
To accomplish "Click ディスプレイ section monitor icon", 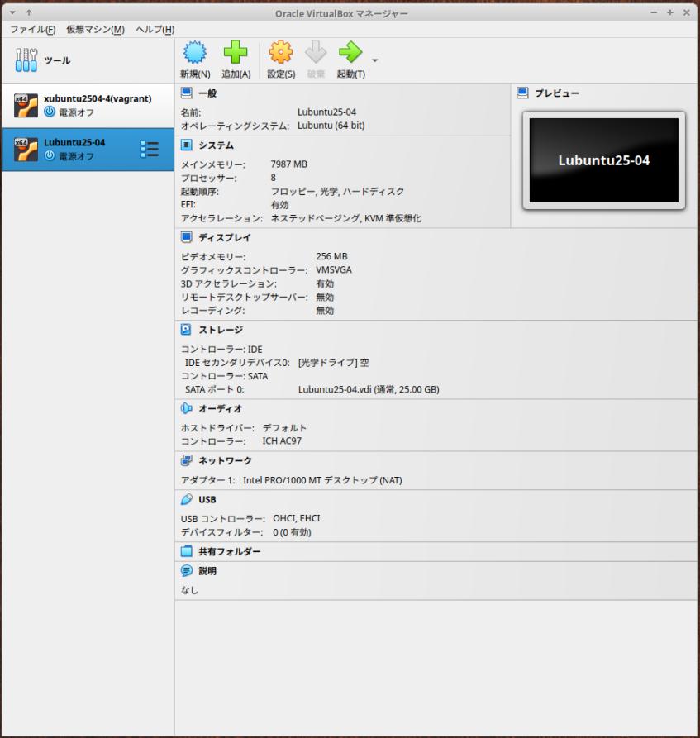I will pos(187,237).
